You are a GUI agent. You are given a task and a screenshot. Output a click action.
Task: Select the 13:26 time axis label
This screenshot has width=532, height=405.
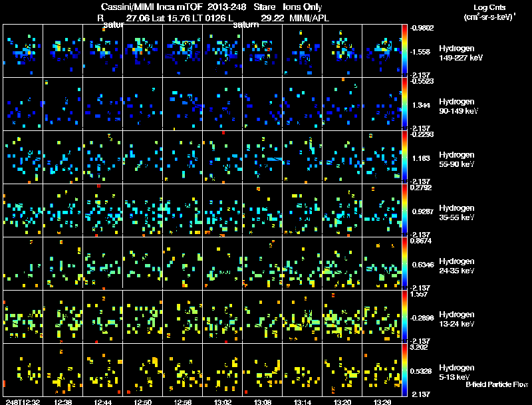382,401
